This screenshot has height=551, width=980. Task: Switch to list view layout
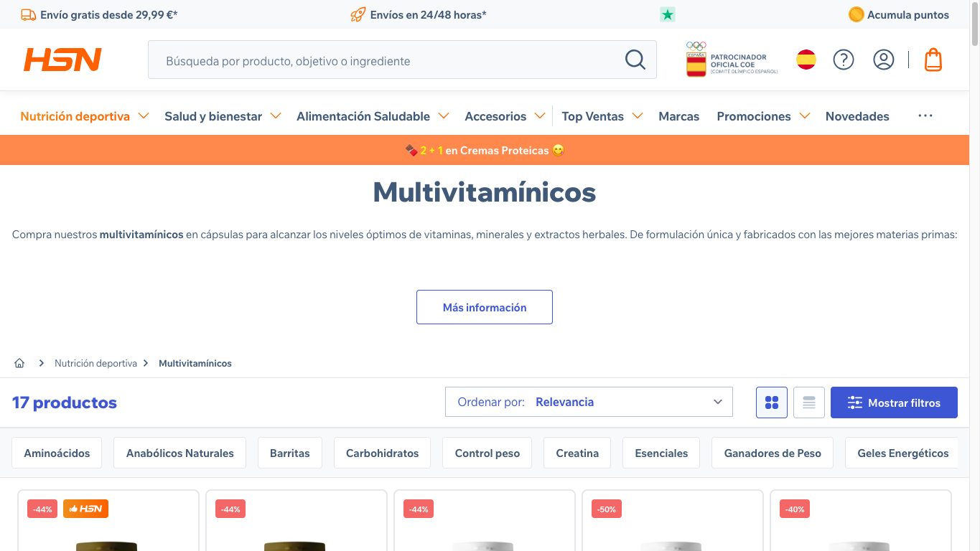tap(809, 402)
